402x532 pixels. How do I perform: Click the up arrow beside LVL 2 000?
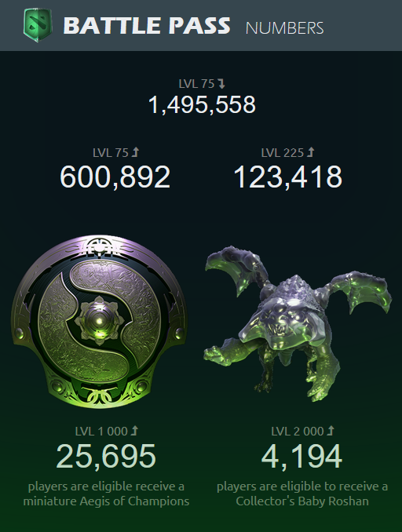pos(331,431)
